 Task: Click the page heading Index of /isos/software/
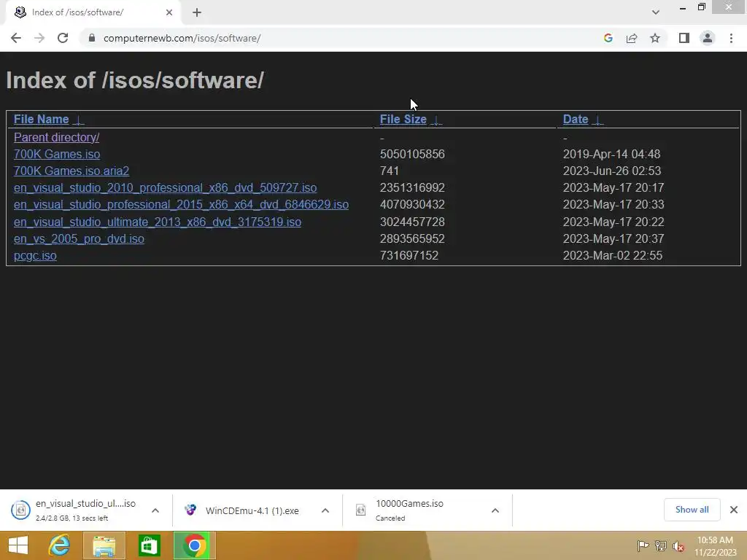(135, 80)
